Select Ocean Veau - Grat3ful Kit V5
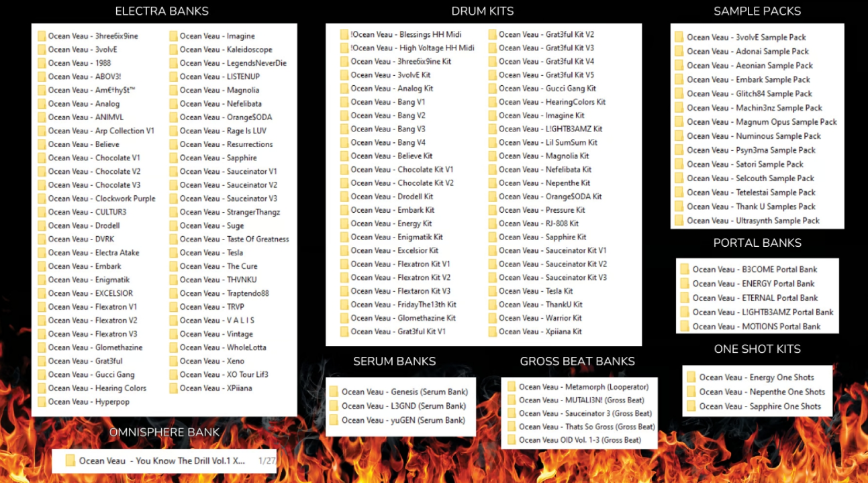The height and width of the screenshot is (483, 868). [546, 75]
